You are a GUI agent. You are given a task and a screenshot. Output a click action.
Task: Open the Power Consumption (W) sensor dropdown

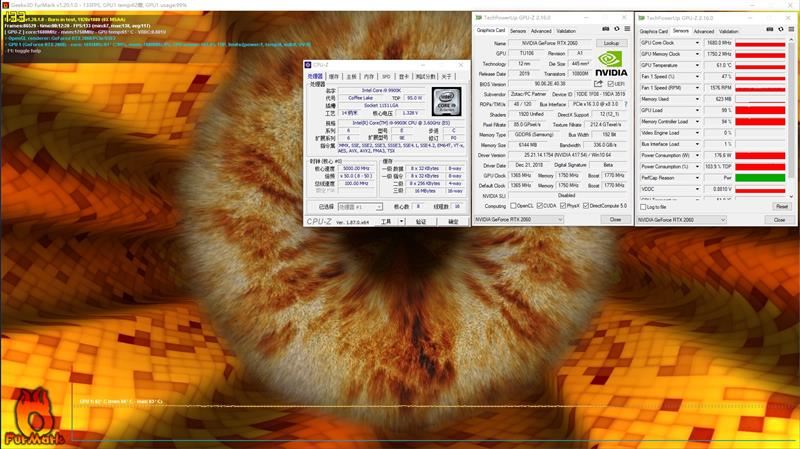click(x=697, y=155)
